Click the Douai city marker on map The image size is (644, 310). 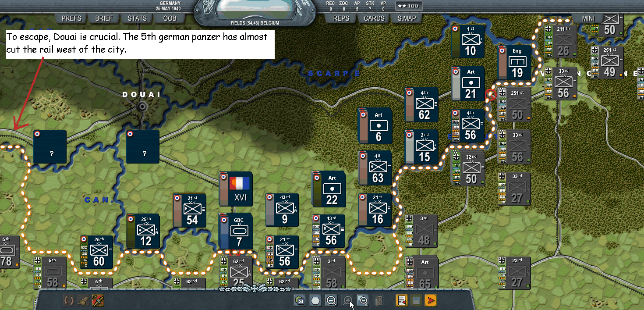(x=142, y=106)
